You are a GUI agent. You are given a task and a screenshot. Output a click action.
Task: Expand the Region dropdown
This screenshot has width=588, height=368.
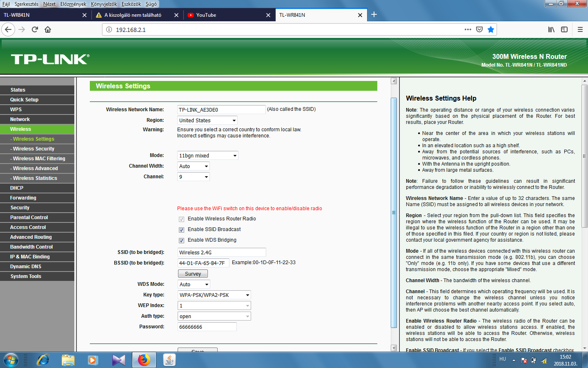tap(207, 120)
